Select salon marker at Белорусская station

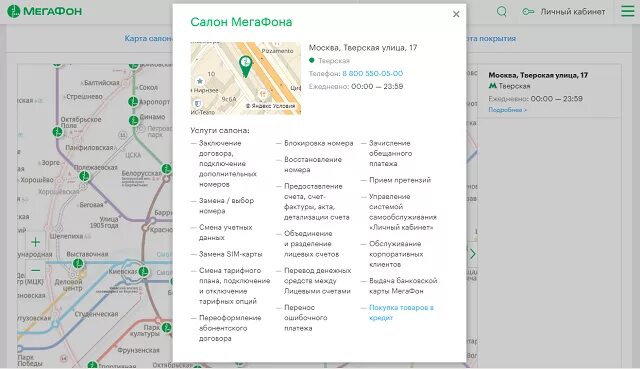point(166,168)
